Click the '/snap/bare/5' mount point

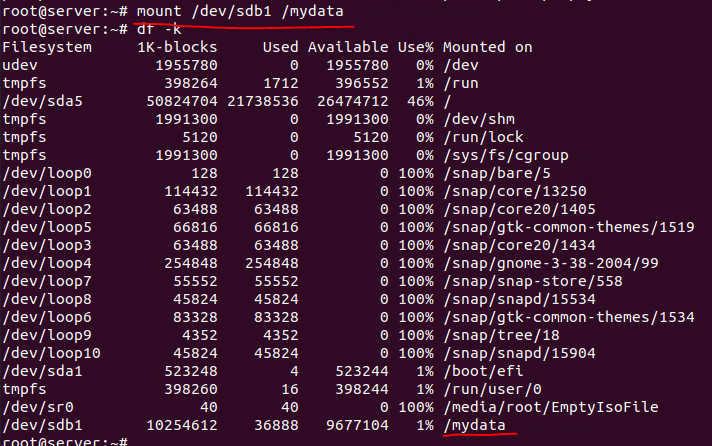pyautogui.click(x=496, y=173)
